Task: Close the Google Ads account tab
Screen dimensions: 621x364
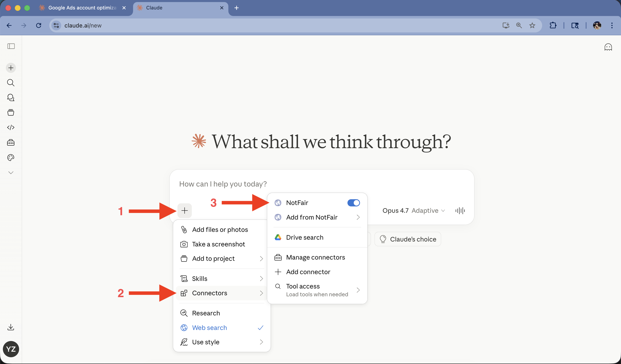Action: pos(124,8)
